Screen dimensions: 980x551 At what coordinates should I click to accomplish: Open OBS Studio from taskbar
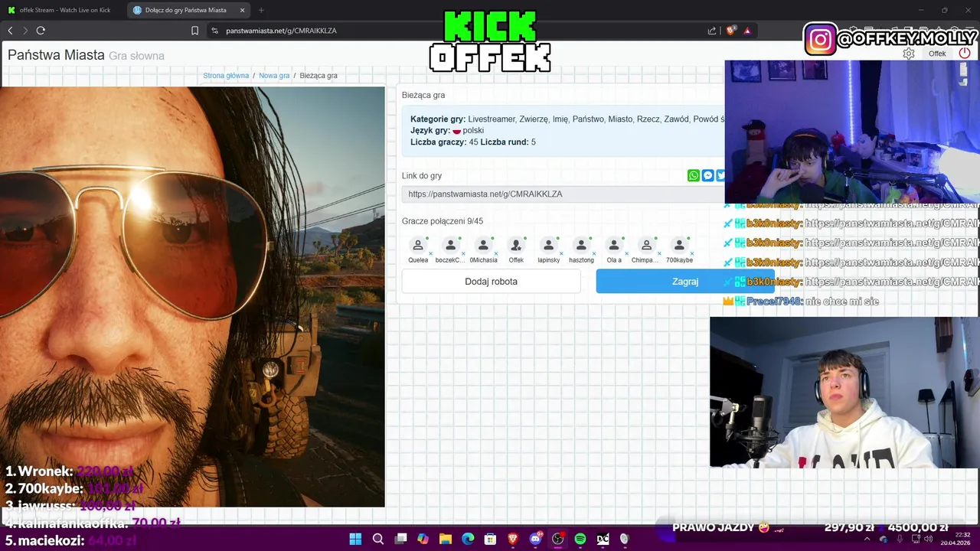[x=558, y=539]
